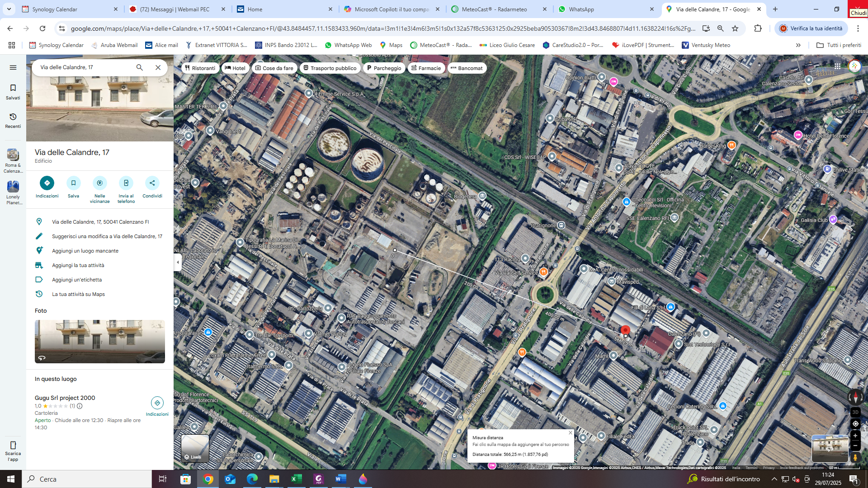
Task: Expand the hidden bookmarks chevron
Action: point(798,45)
